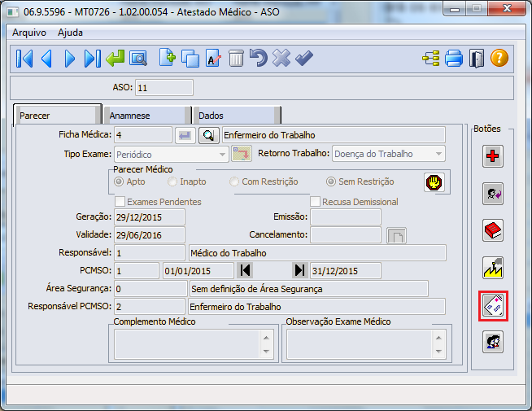Image resolution: width=532 pixels, height=411 pixels.
Task: Select the Com Restrição radio option
Action: click(x=234, y=181)
